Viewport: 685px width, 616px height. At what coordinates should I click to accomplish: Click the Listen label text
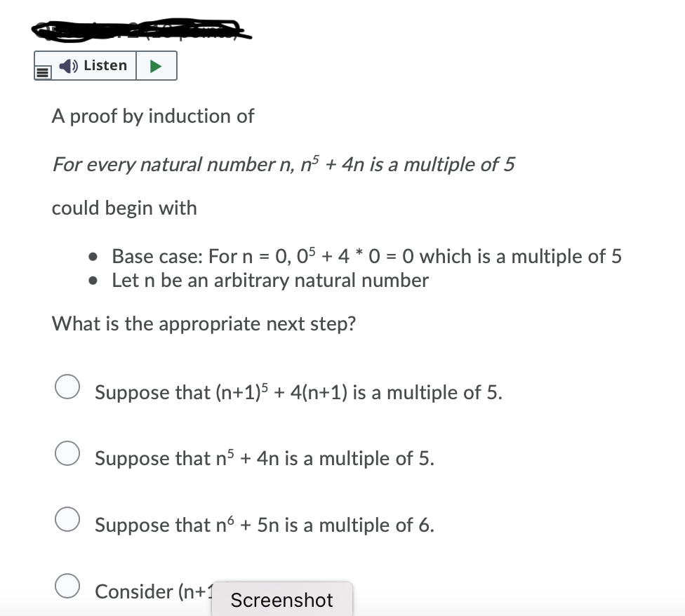coord(105,65)
